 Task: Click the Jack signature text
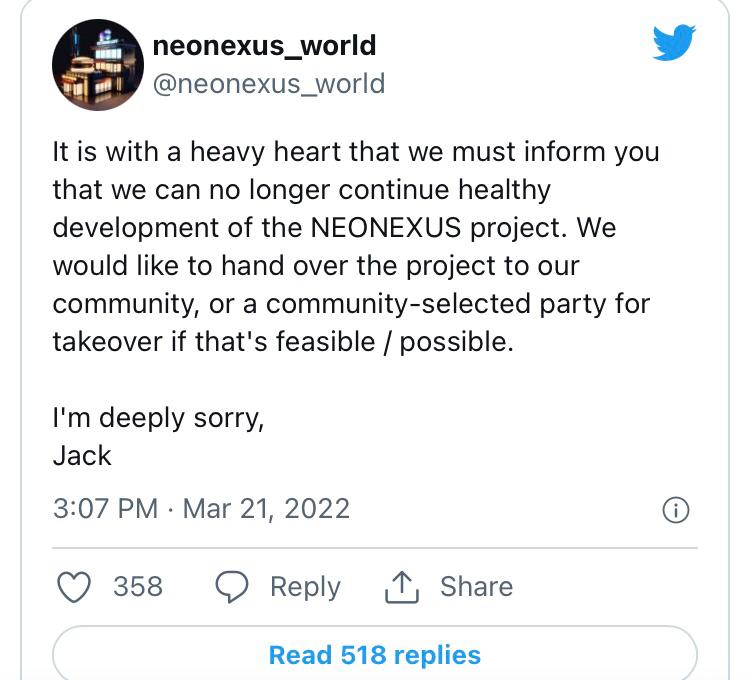82,455
